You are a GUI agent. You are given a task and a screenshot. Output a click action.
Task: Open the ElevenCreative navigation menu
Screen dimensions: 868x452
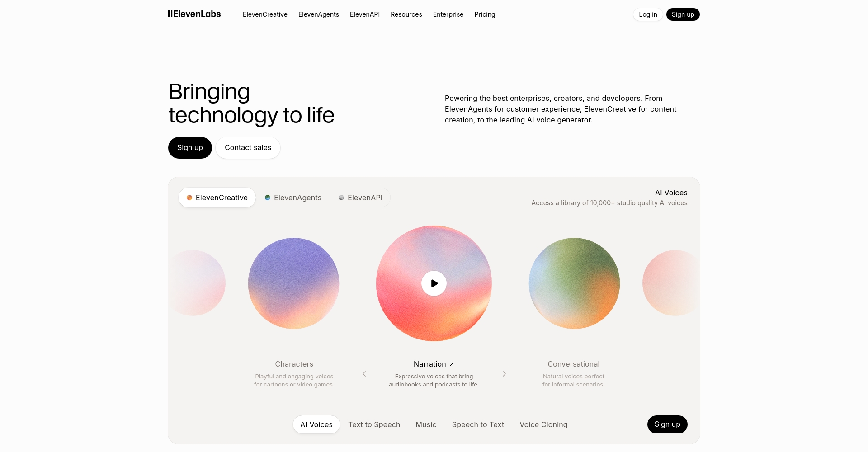pyautogui.click(x=265, y=14)
